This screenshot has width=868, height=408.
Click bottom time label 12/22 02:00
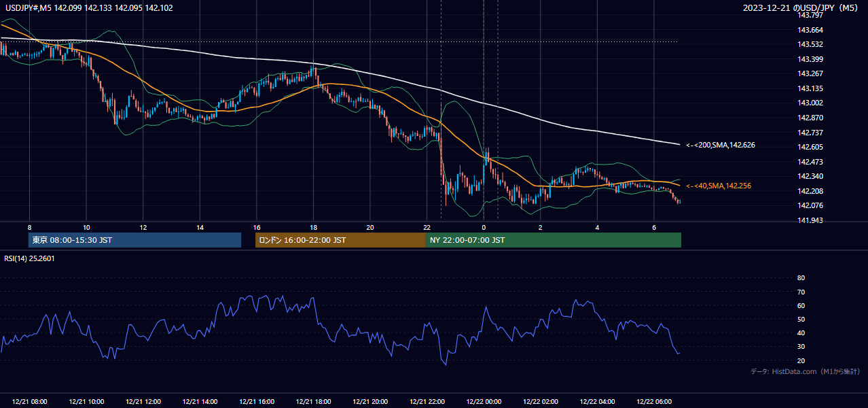point(541,402)
